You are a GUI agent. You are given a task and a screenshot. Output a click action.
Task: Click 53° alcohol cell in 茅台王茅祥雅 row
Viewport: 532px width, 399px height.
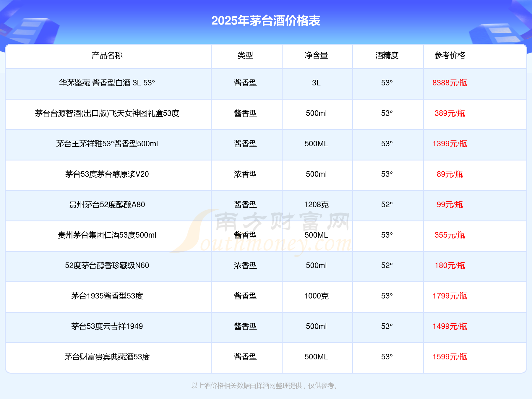tap(387, 144)
